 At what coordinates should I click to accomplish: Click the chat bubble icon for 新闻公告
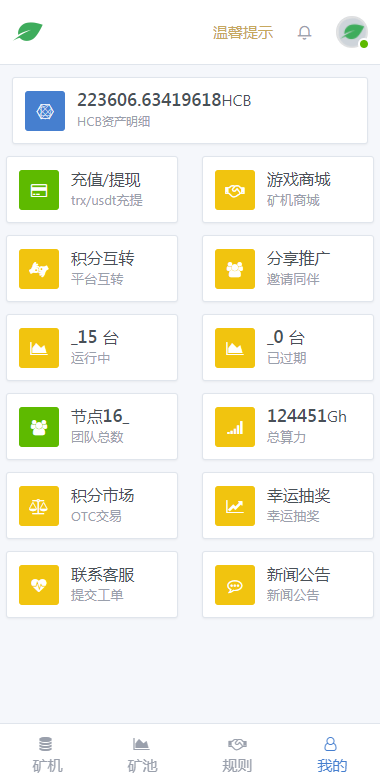coord(235,585)
